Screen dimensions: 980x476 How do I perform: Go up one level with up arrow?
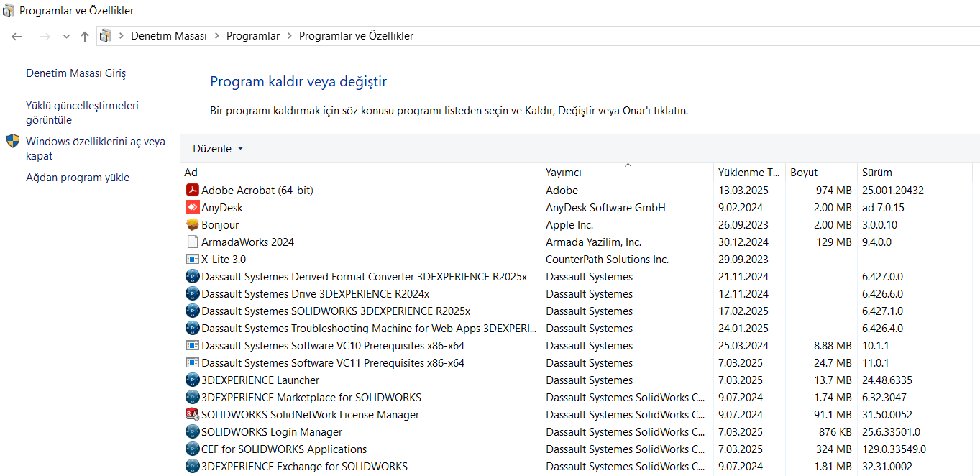[x=85, y=36]
